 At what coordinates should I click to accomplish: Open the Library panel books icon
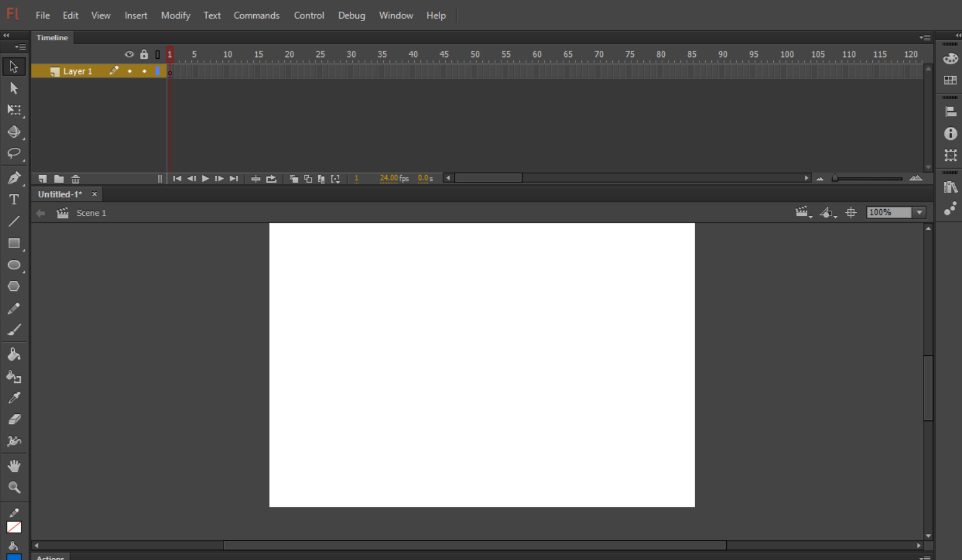(x=950, y=187)
